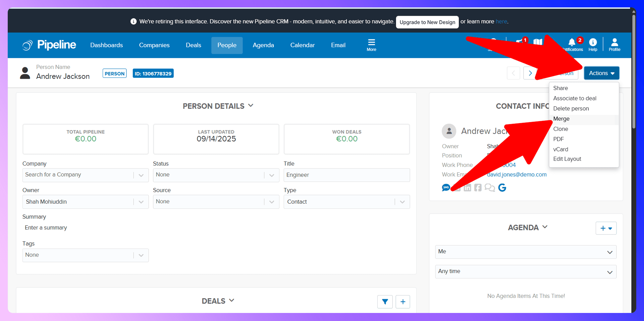The height and width of the screenshot is (321, 644).
Task: Go to next person arrow
Action: point(530,73)
